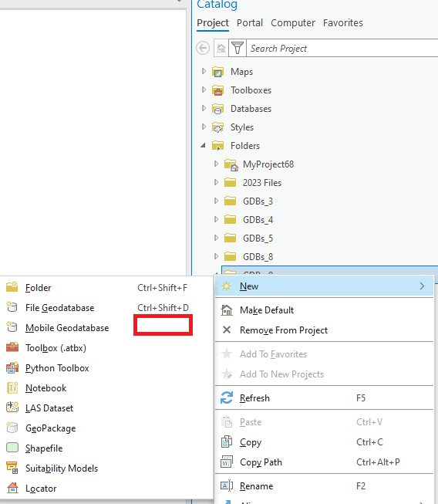Image resolution: width=438 pixels, height=504 pixels.
Task: Expand the 2023 Files folder
Action: tap(216, 182)
